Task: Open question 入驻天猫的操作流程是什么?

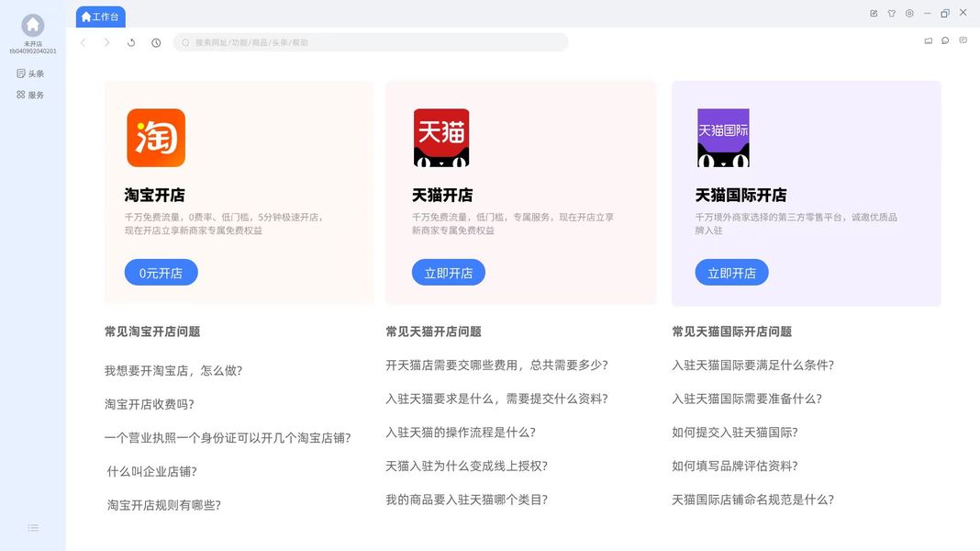Action: 461,433
